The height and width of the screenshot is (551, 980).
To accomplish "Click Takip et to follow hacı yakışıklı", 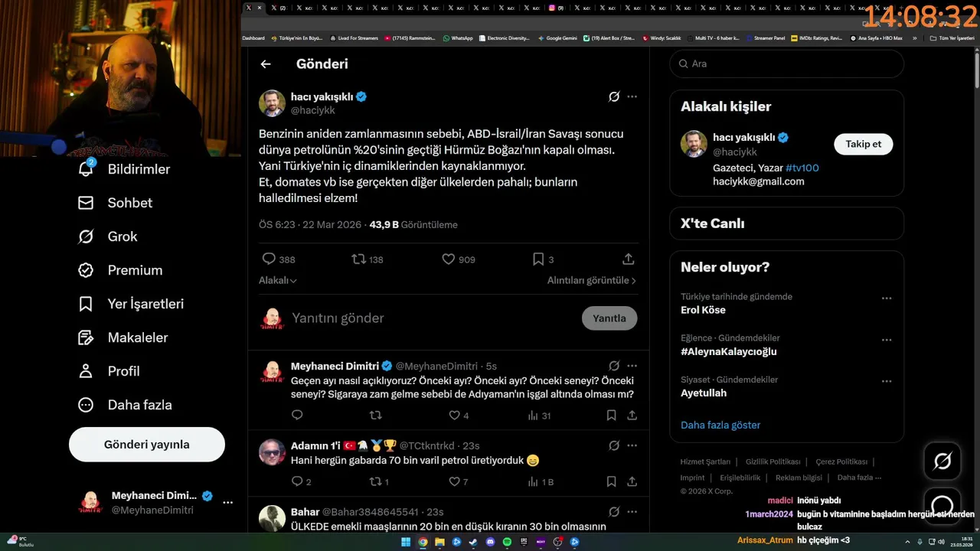I will pyautogui.click(x=863, y=144).
